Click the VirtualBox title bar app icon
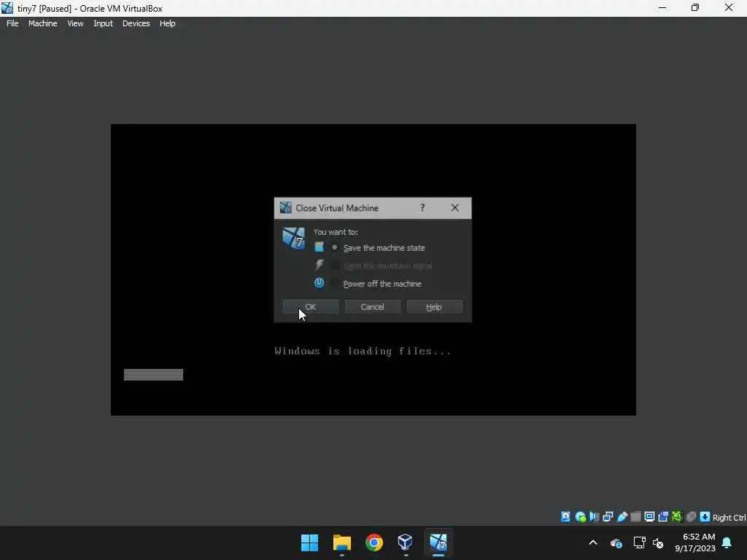The width and height of the screenshot is (747, 560). click(x=7, y=8)
